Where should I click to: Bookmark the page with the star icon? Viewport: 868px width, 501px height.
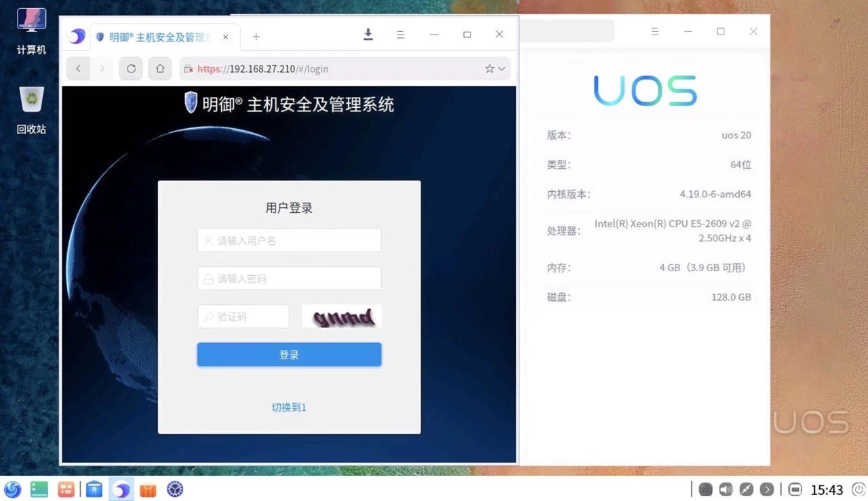point(490,68)
